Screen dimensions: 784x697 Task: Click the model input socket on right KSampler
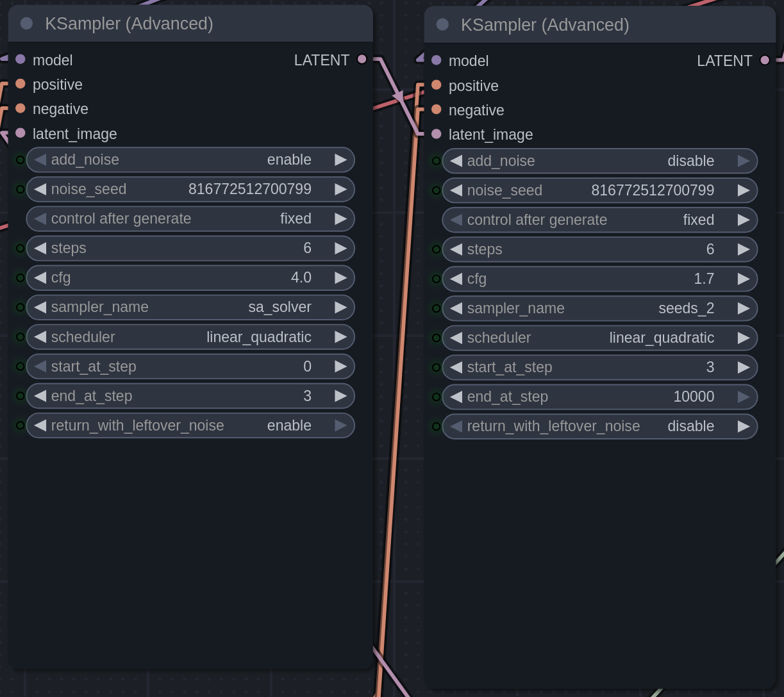click(x=437, y=60)
